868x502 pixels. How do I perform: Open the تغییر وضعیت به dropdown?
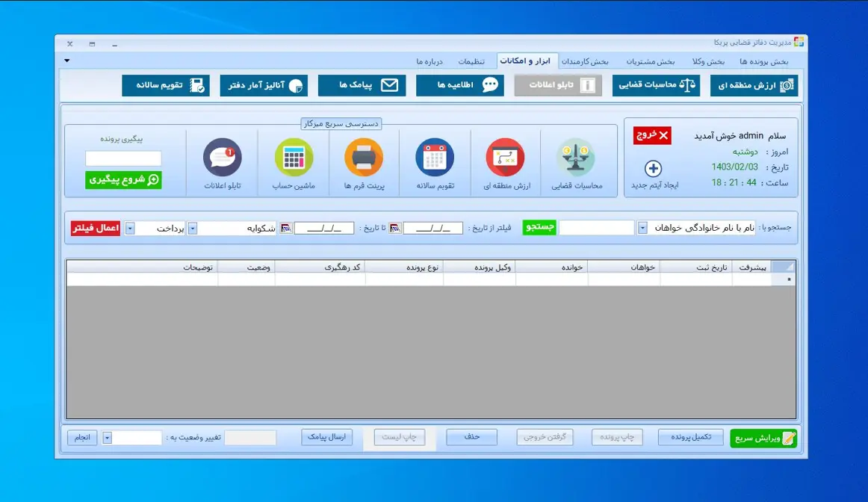tap(108, 438)
